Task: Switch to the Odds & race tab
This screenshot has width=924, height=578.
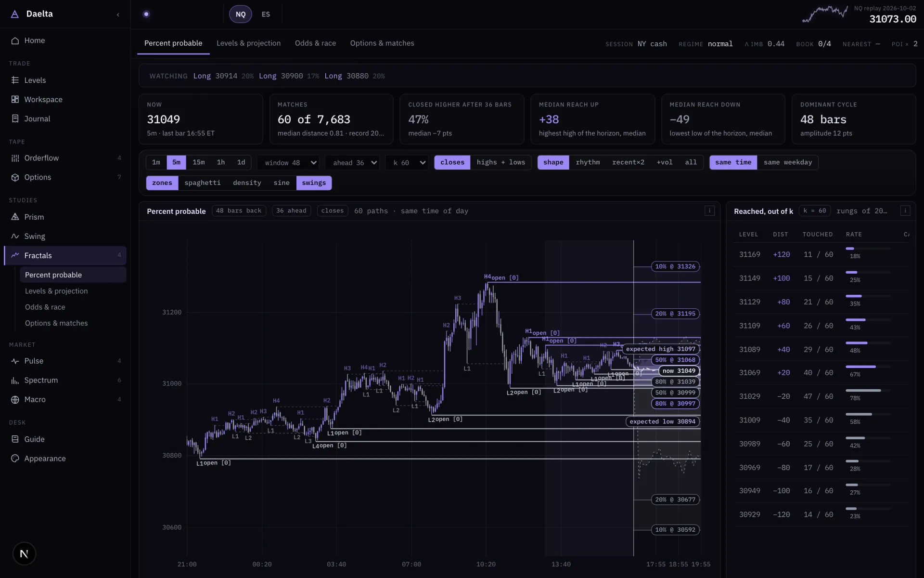Action: (315, 43)
